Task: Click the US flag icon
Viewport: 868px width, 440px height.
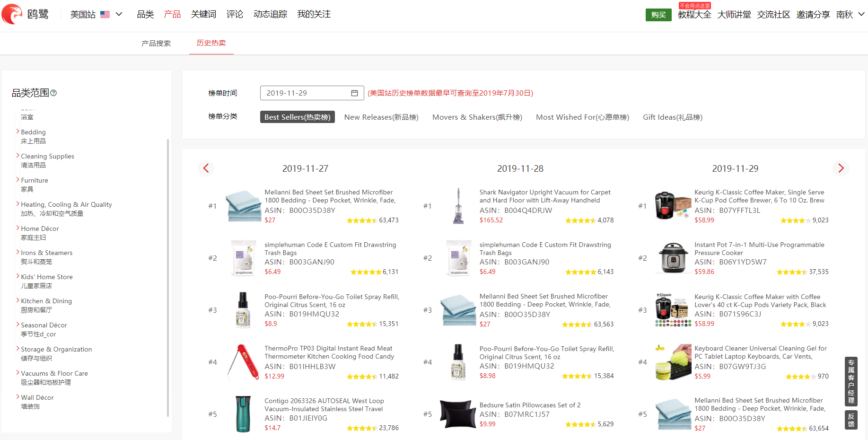Action: coord(105,15)
